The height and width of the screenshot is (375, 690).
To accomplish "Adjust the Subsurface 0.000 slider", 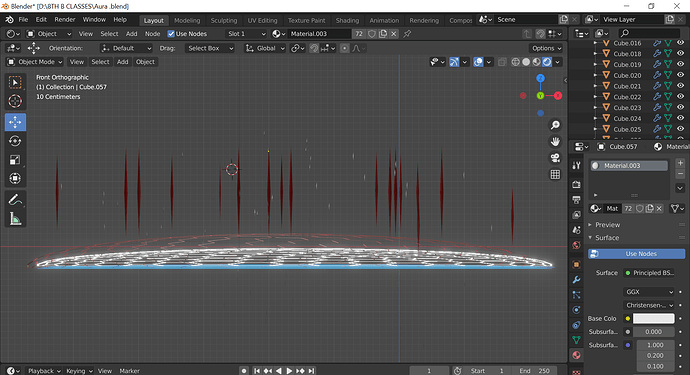I will coord(653,332).
